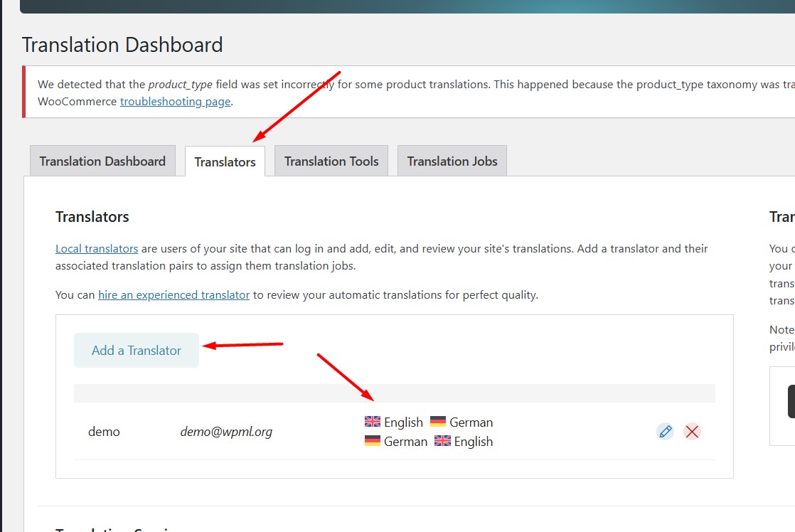Click the Translators section heading
The image size is (795, 532).
pyautogui.click(x=92, y=217)
